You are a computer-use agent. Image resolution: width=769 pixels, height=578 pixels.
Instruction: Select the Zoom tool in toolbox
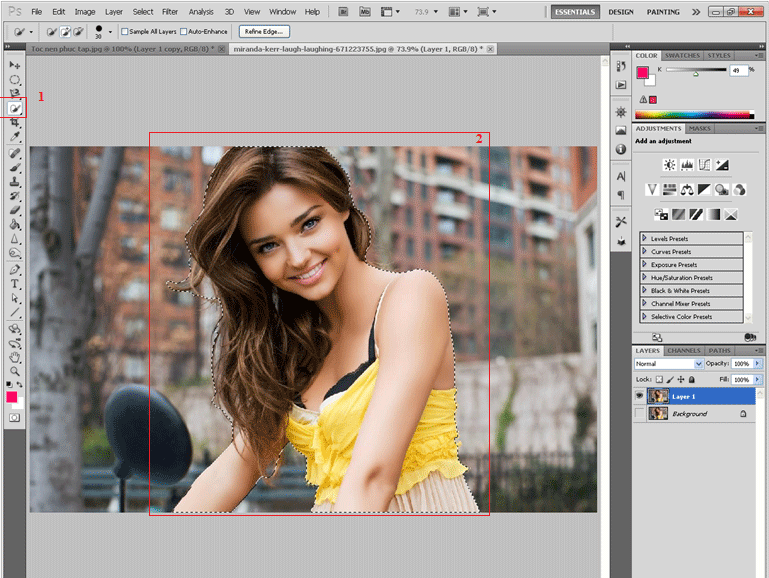pos(15,370)
